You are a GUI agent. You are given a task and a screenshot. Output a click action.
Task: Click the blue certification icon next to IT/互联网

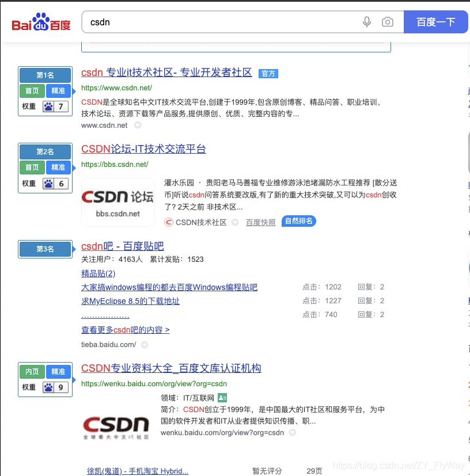[222, 398]
